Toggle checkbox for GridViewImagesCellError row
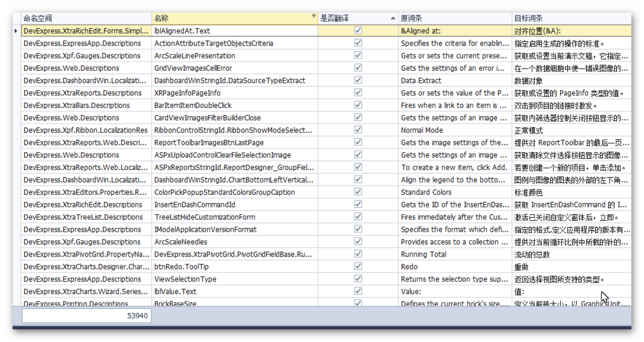The width and height of the screenshot is (644, 342). [358, 68]
